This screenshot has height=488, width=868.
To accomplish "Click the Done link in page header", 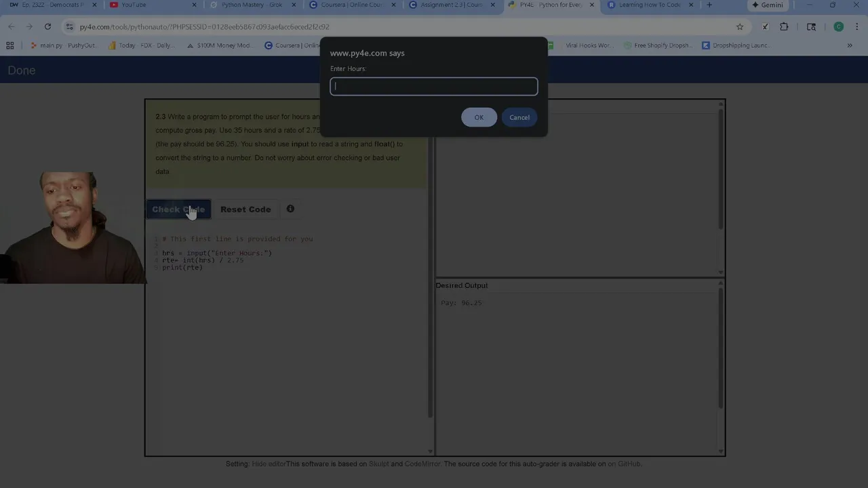I will point(22,70).
